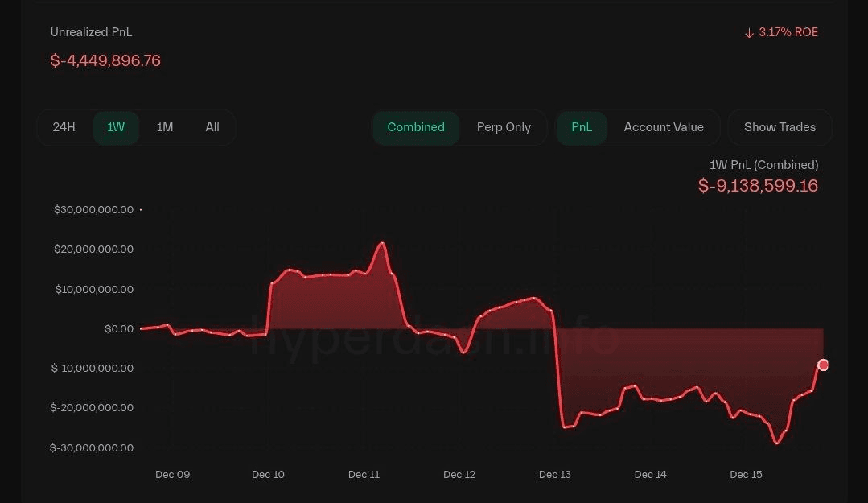Click the $10,000,000.00 axis label

tap(94, 289)
